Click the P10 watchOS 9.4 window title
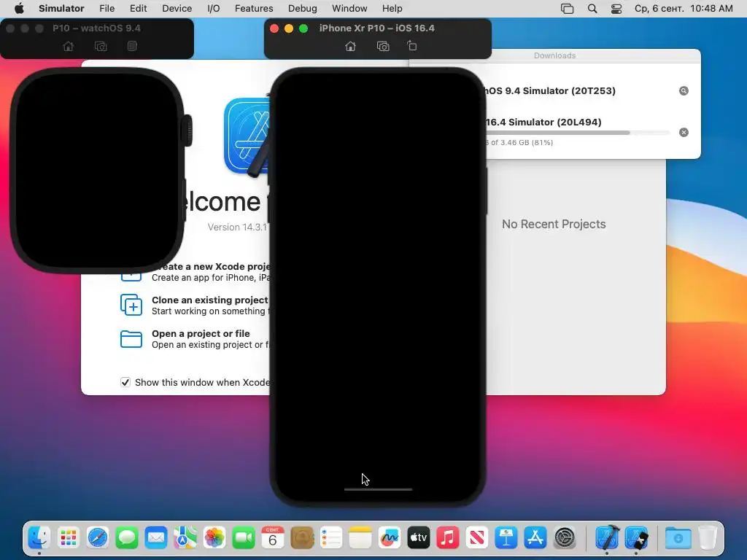Screen dimensions: 747x560 tap(97, 28)
